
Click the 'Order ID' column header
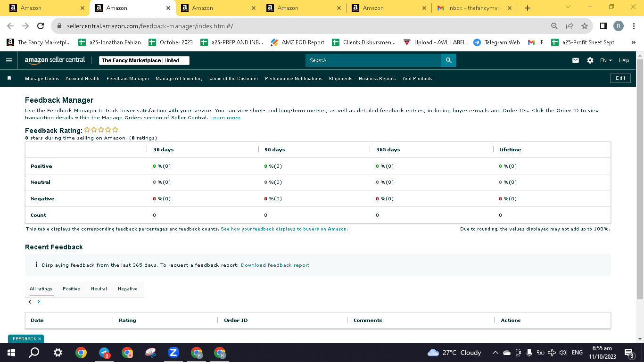coord(236,321)
